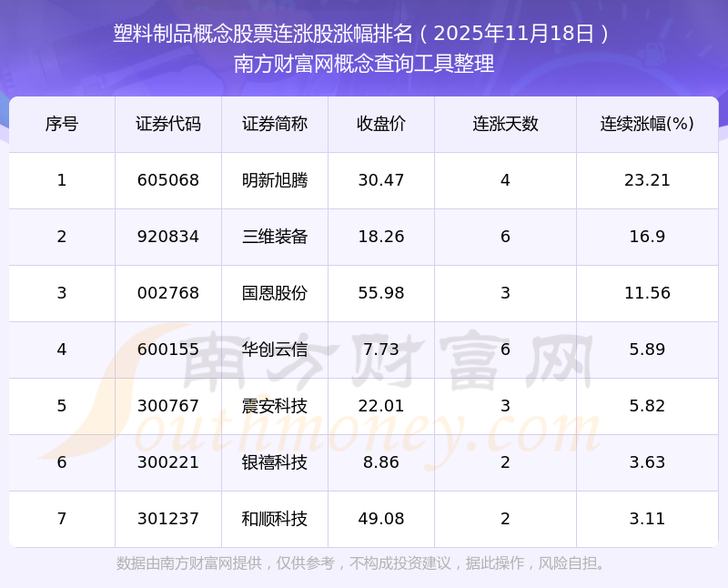Screen dimensions: 728x588
Task: Select stock code 600155
Action: [x=168, y=350]
